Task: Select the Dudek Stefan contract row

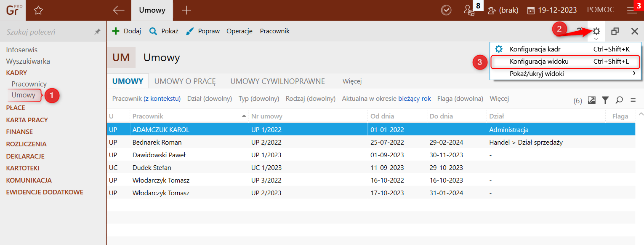Action: (152, 167)
